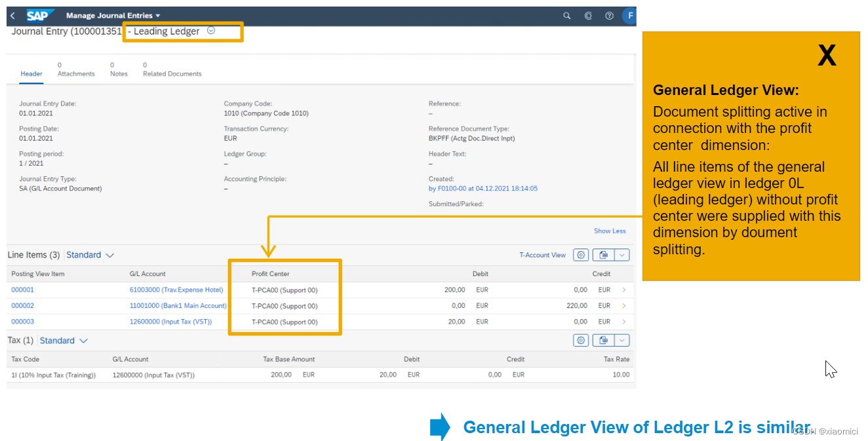The image size is (868, 441).
Task: Open the help question mark icon
Action: 609,16
